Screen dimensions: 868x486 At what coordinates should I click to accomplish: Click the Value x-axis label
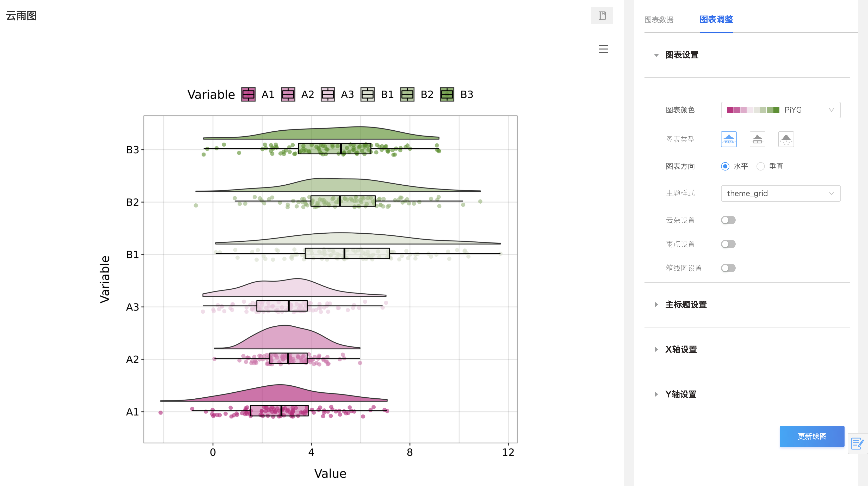[330, 473]
